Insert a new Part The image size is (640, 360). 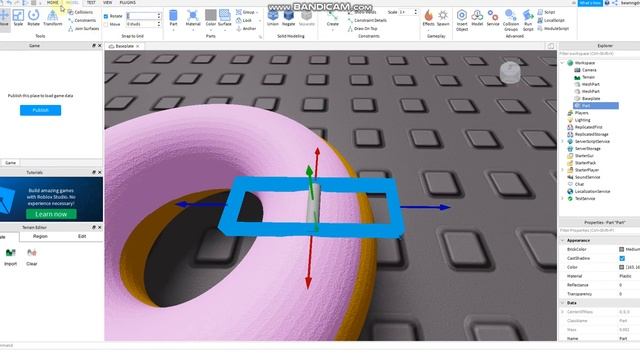point(173,18)
